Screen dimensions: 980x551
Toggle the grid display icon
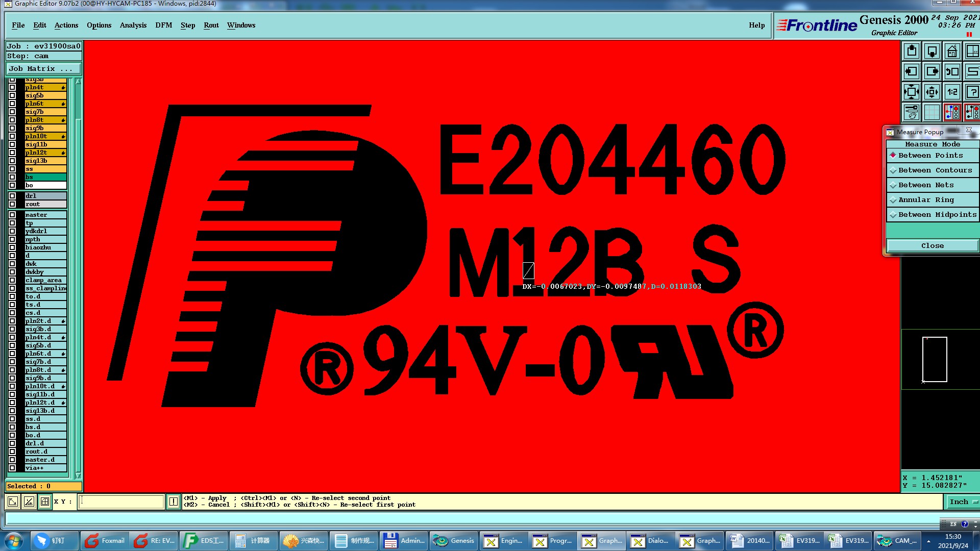coord(932,112)
